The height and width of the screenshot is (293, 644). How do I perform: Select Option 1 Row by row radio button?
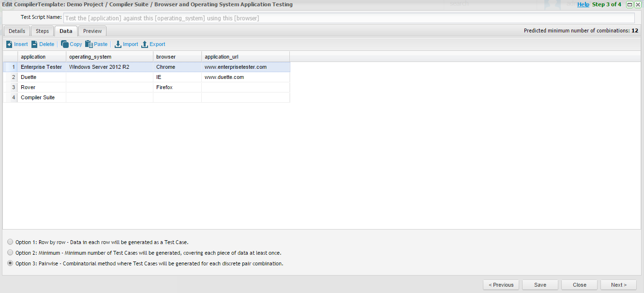[11, 242]
